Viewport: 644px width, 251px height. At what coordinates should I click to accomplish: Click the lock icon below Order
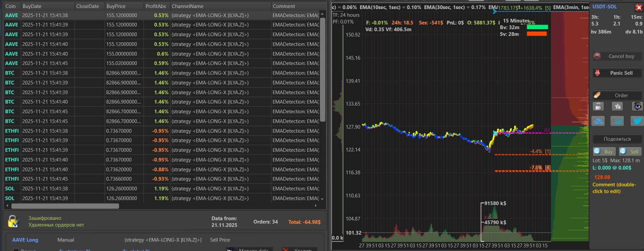pos(598,106)
